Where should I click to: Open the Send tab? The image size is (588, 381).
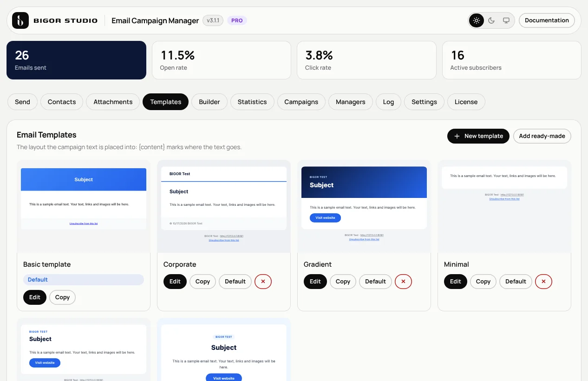tap(22, 102)
